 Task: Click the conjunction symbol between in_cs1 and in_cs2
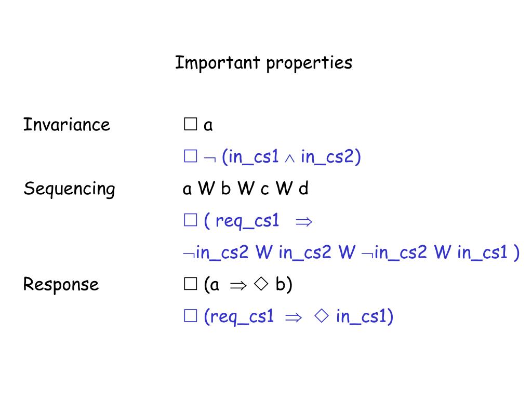(x=289, y=158)
